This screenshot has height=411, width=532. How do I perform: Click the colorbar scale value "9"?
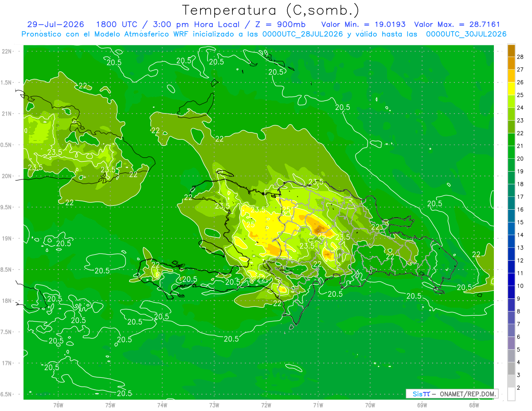[519, 299]
